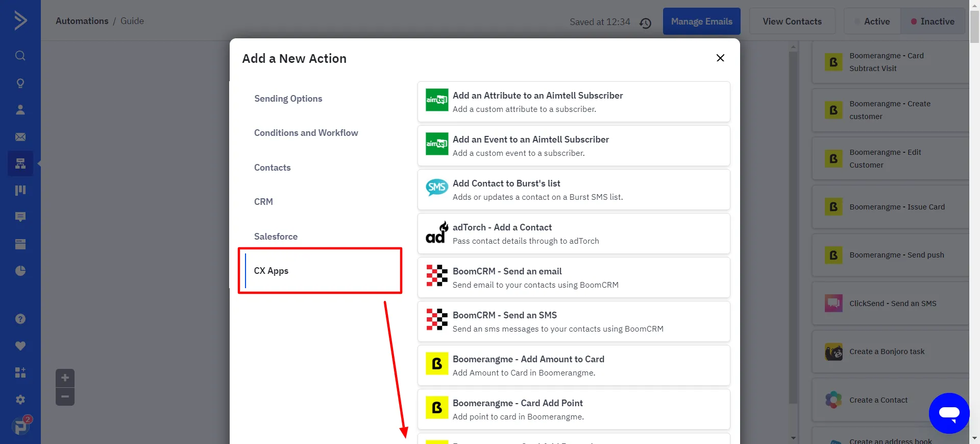This screenshot has height=444, width=980.
Task: Select Boomerangme - Create customer in the right panel
Action: (891, 110)
